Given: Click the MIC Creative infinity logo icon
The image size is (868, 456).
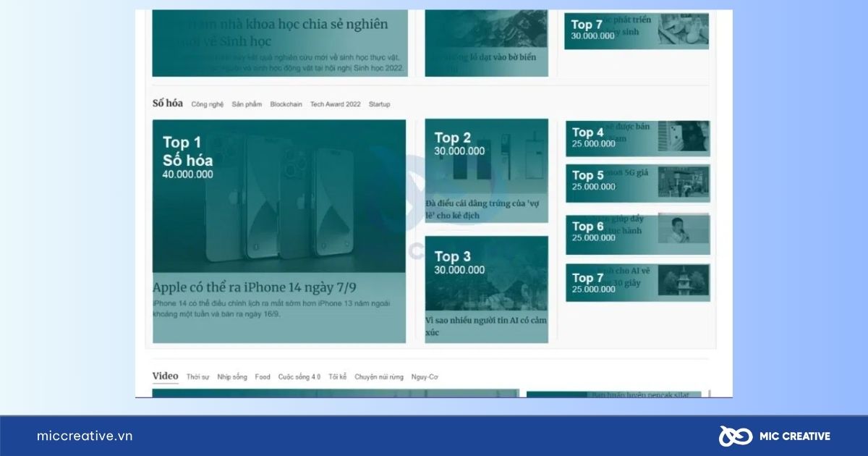Looking at the screenshot, I should pos(736,436).
